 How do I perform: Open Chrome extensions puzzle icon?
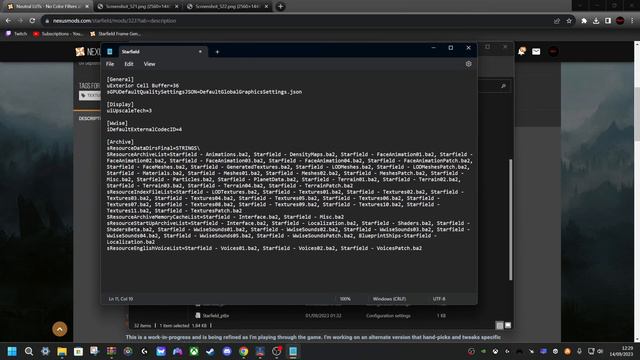point(584,21)
